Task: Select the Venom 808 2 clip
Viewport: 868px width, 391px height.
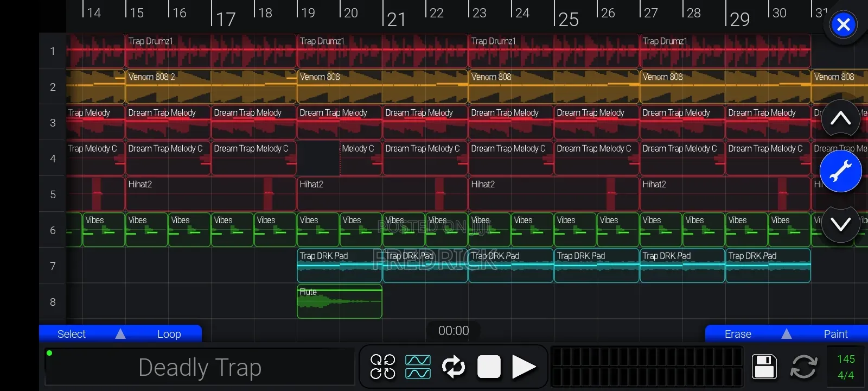Action: (x=211, y=86)
